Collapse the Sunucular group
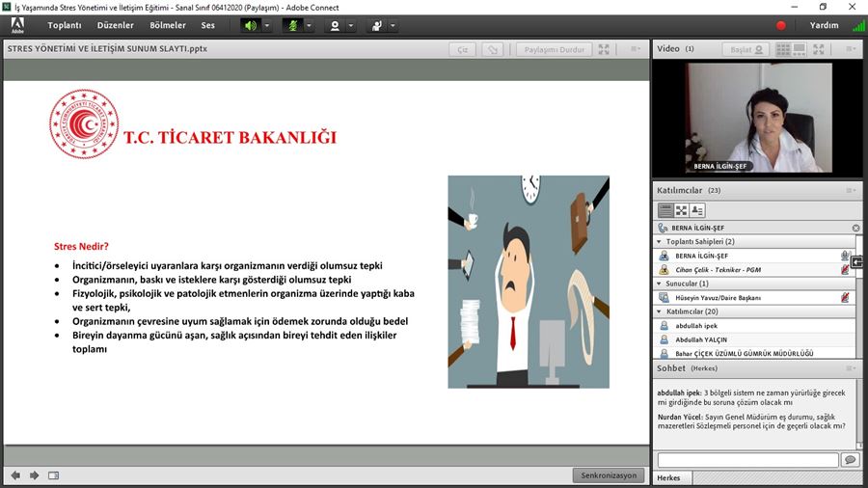The image size is (868, 488). [x=660, y=284]
